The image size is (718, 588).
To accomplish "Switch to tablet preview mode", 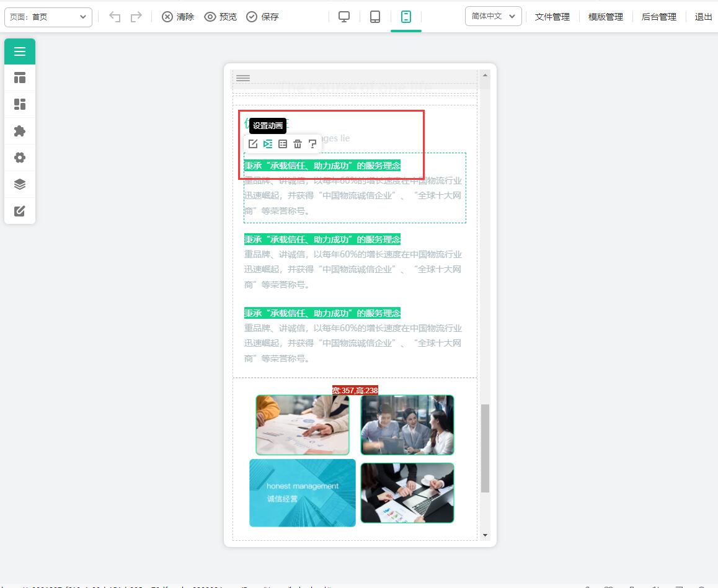I will [375, 17].
